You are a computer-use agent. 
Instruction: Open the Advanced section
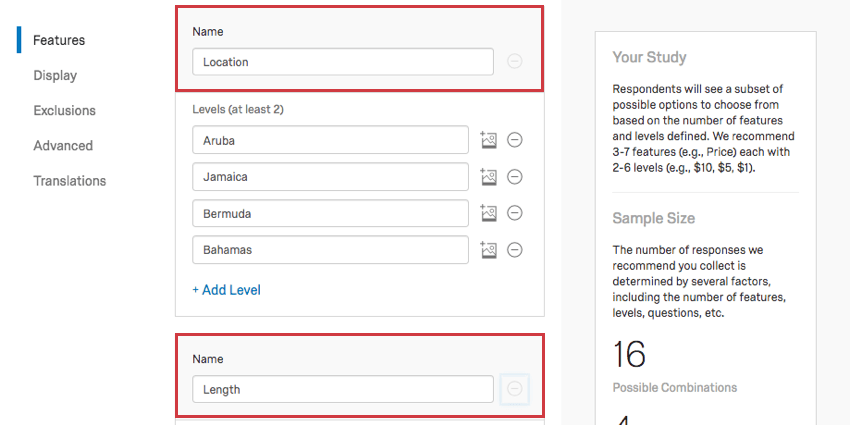(63, 146)
